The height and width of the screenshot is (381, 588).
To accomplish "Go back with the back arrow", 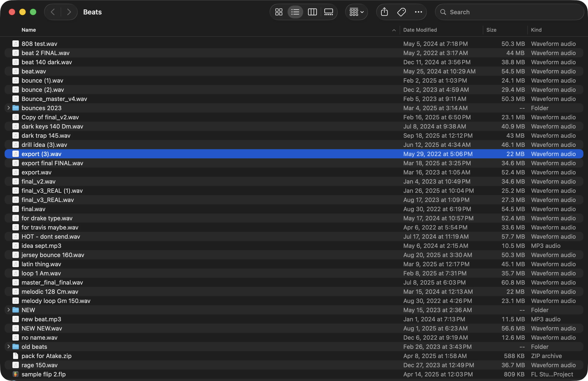I will tap(53, 12).
